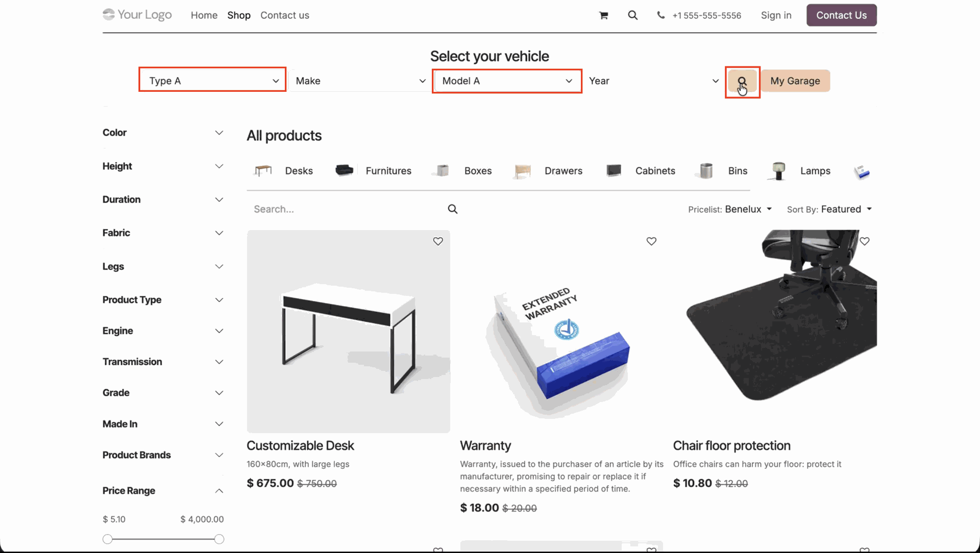Wishlist the Chair floor protection product

pyautogui.click(x=865, y=241)
